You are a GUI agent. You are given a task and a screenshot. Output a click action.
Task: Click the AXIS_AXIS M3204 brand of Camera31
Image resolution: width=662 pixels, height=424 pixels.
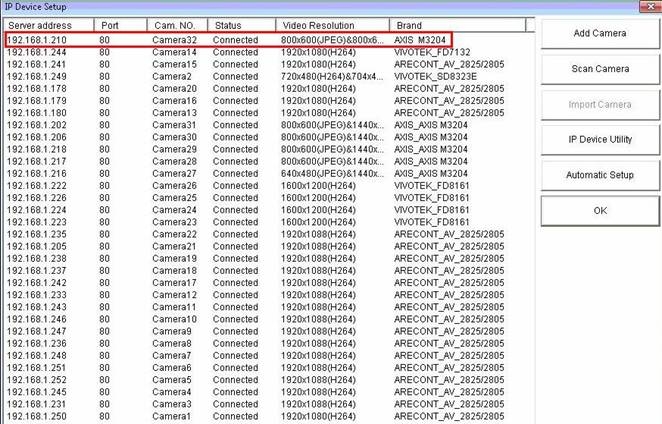(431, 125)
